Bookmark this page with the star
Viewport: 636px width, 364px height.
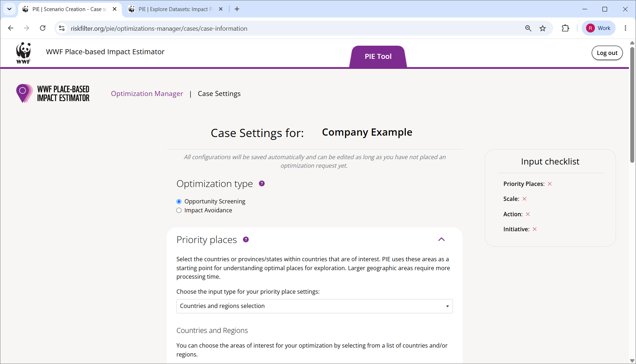click(543, 28)
